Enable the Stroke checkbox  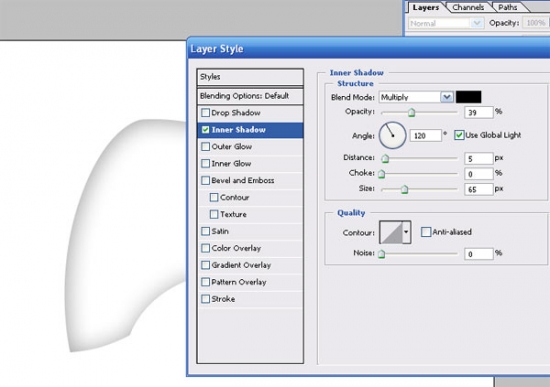tap(206, 299)
